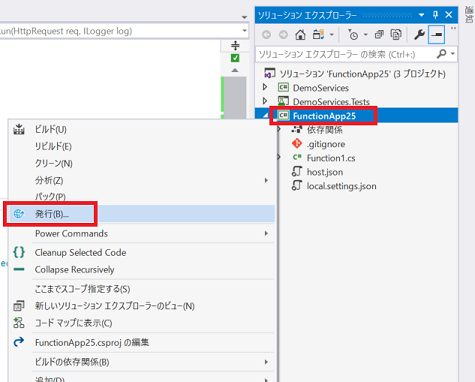Open Properties with the wrench icon
Viewport: 475px width, 382px height.
pyautogui.click(x=419, y=34)
